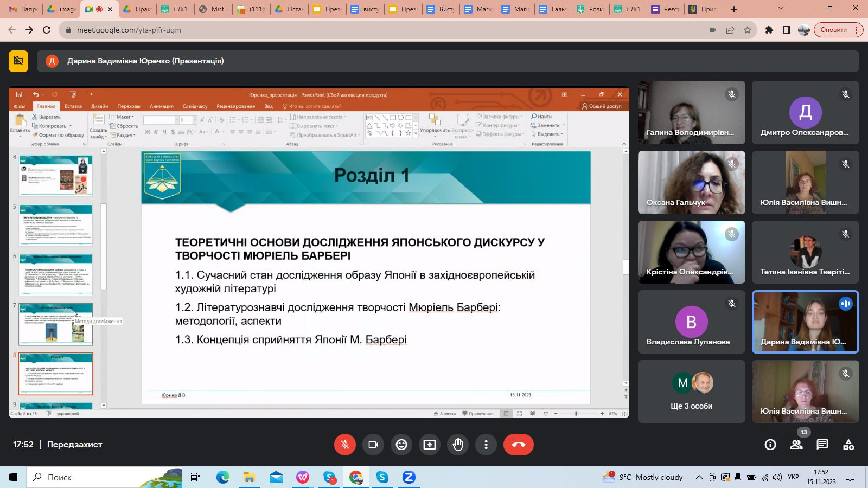Click the Chrome 'Оновити' update button

tap(834, 30)
